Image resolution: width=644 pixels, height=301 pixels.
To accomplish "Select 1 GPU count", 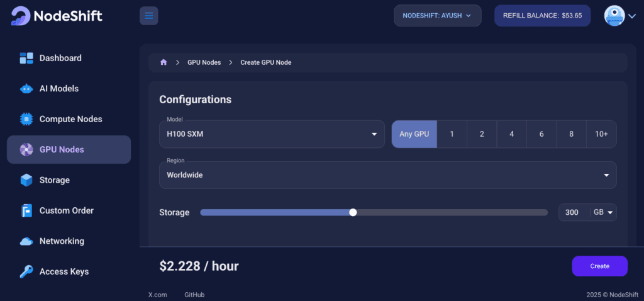I will click(x=452, y=134).
